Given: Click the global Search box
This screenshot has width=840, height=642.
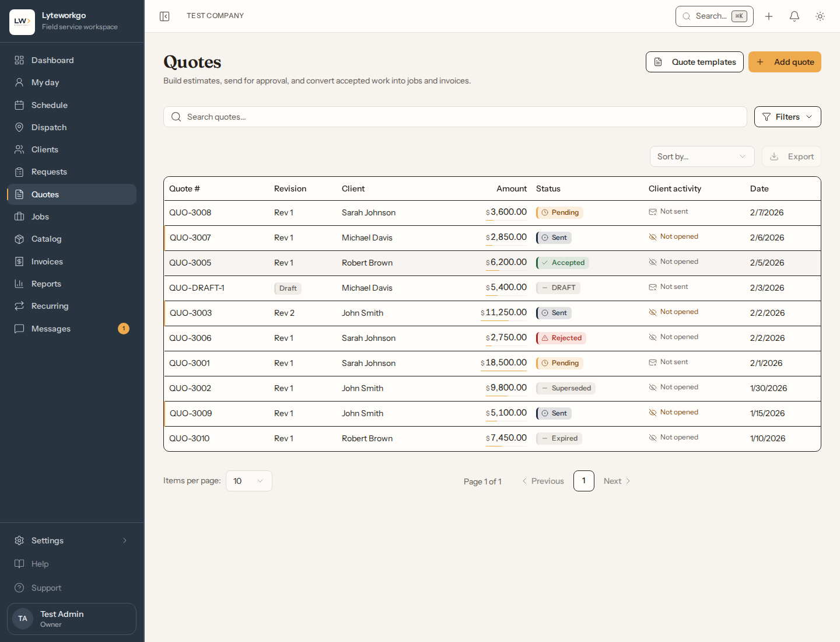Looking at the screenshot, I should tap(715, 16).
